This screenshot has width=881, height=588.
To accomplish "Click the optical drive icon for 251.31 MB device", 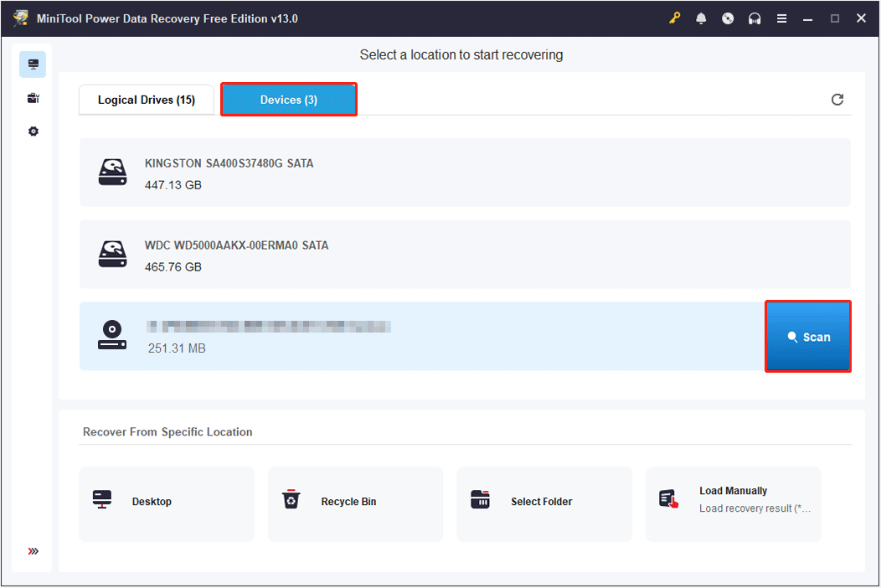I will (112, 335).
